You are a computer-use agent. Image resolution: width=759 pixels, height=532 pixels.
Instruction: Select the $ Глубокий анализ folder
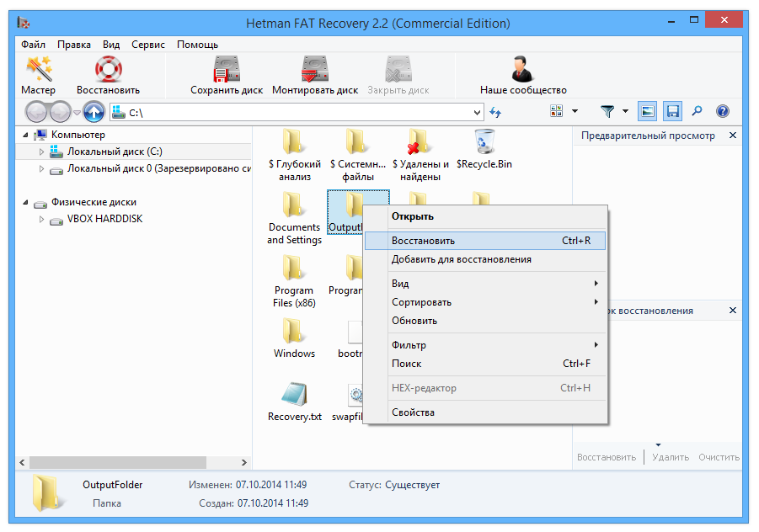(294, 156)
